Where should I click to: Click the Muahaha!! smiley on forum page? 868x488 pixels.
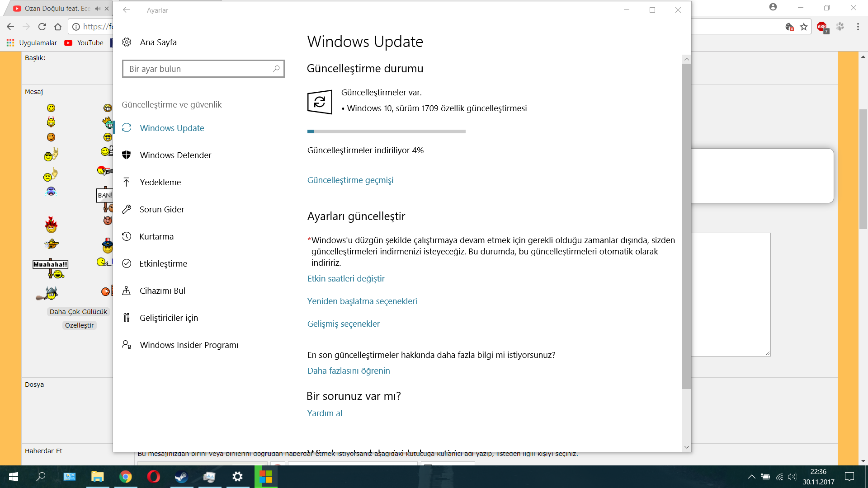51,269
